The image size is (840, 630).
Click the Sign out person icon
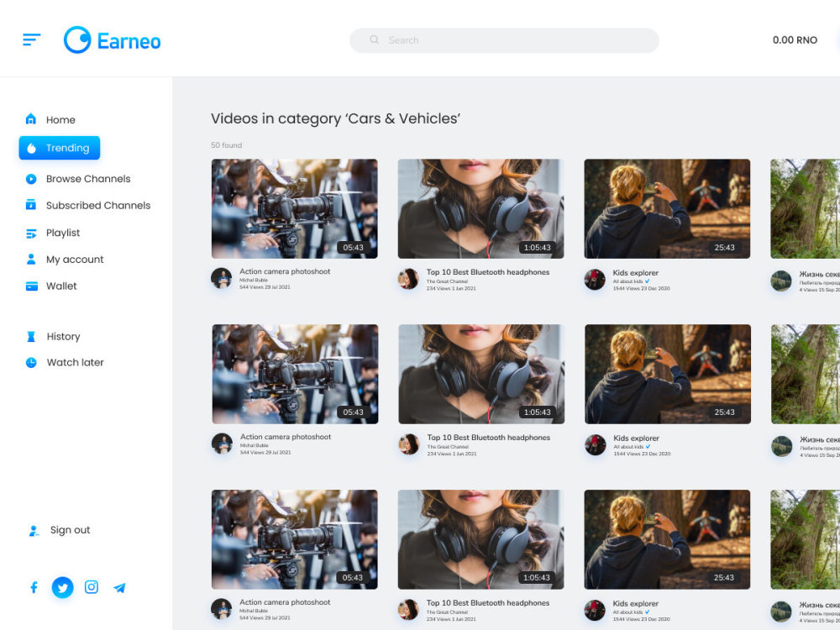(34, 530)
